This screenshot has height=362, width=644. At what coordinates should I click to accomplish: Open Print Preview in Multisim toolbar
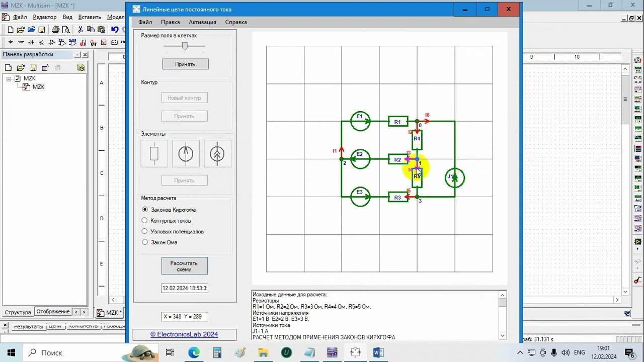[65, 30]
